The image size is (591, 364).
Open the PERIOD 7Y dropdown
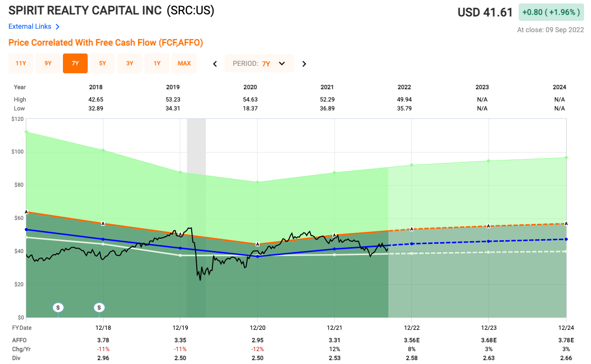pos(259,63)
